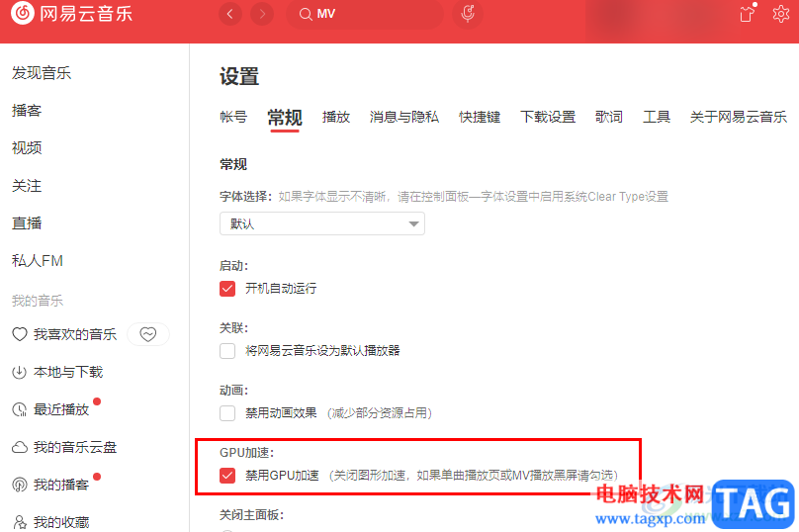Image resolution: width=799 pixels, height=532 pixels.
Task: Click the heart icon beside 我喜欢的音乐
Action: tap(20, 334)
